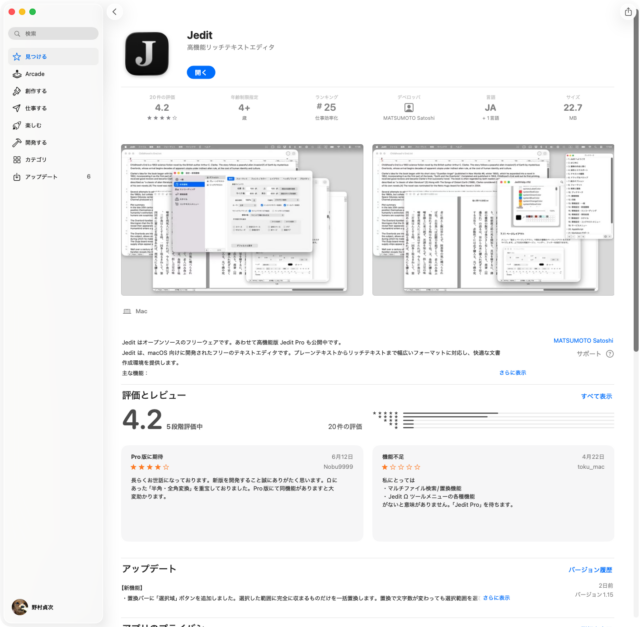Click the grid icon beside カテゴリ
This screenshot has width=640, height=627.
17,160
